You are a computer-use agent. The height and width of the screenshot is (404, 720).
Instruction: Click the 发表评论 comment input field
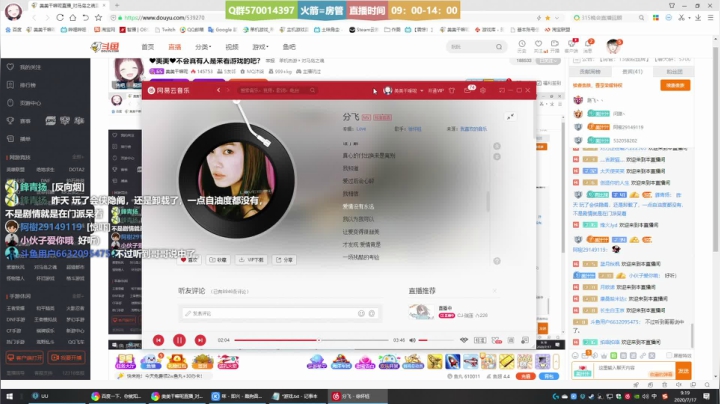tap(279, 313)
